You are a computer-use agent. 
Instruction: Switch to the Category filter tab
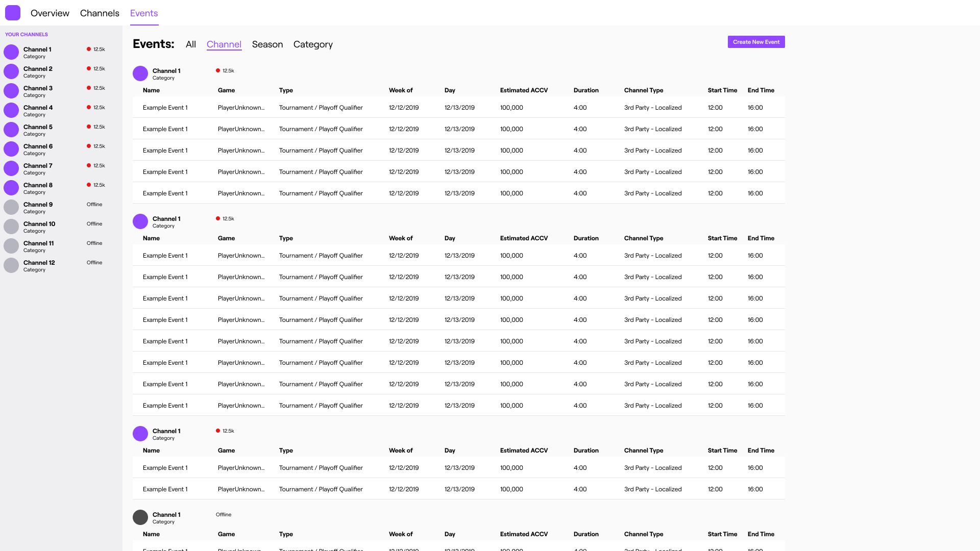(313, 44)
